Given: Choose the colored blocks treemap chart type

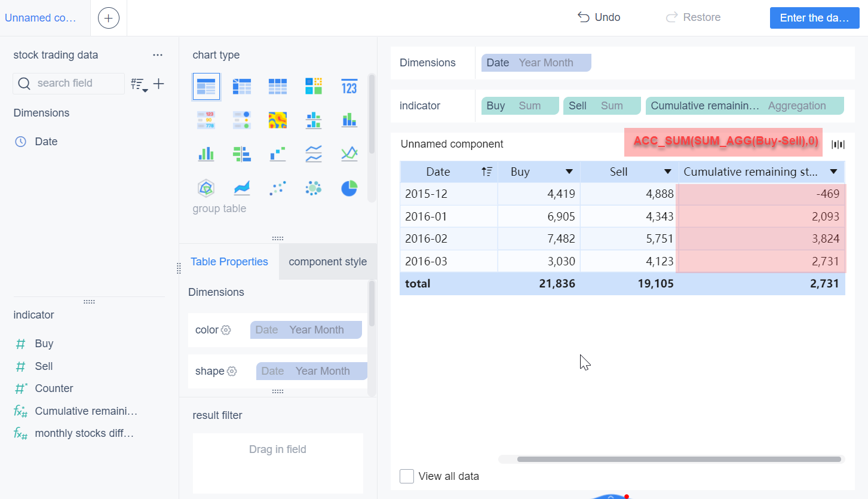Looking at the screenshot, I should coord(314,86).
